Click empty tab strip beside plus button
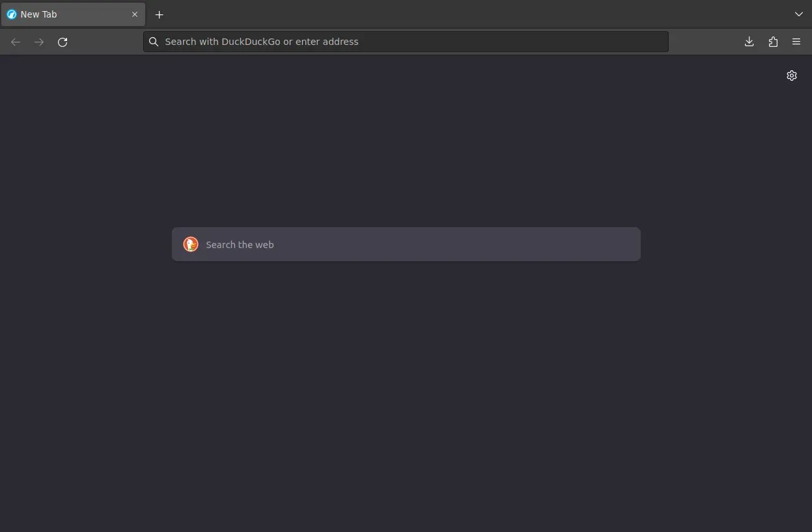This screenshot has height=532, width=812. point(456,14)
